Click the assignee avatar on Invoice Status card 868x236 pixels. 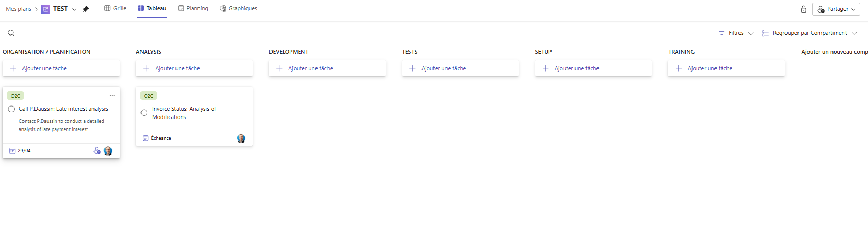pos(241,138)
